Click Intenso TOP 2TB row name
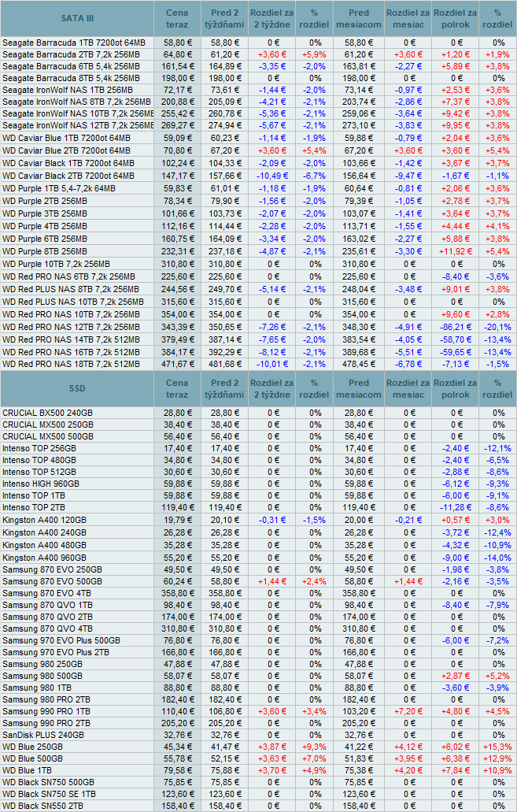This screenshot has width=517, height=812. (x=34, y=507)
